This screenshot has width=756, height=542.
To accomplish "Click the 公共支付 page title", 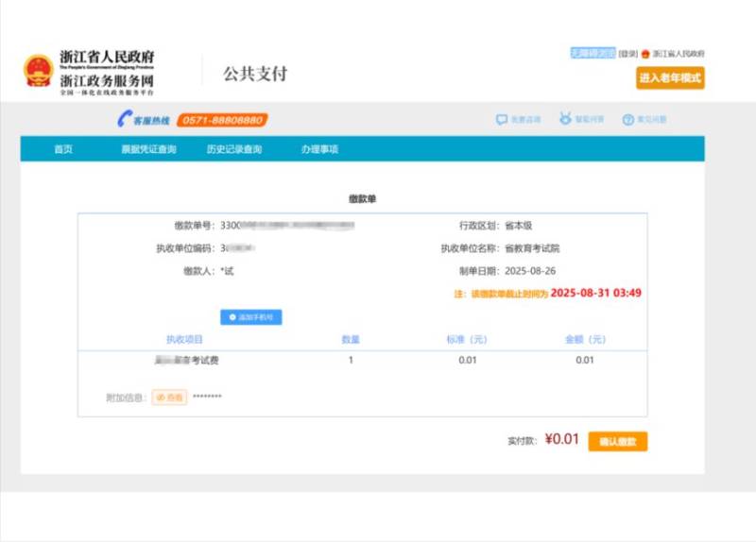I will pos(255,74).
